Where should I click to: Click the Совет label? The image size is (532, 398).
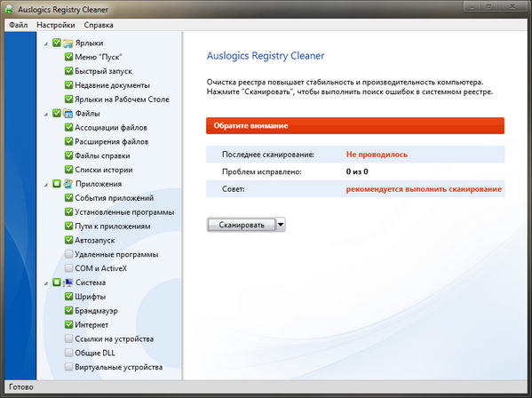pyautogui.click(x=233, y=189)
